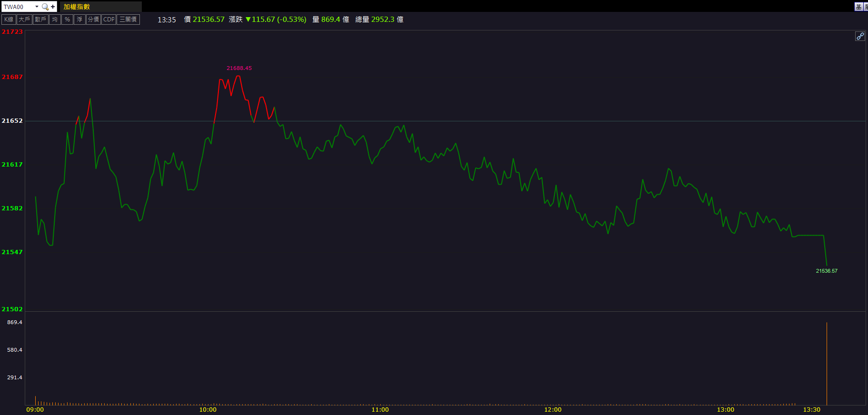Image resolution: width=868 pixels, height=415 pixels.
Task: Toggle the CDP indicator button
Action: tap(109, 20)
